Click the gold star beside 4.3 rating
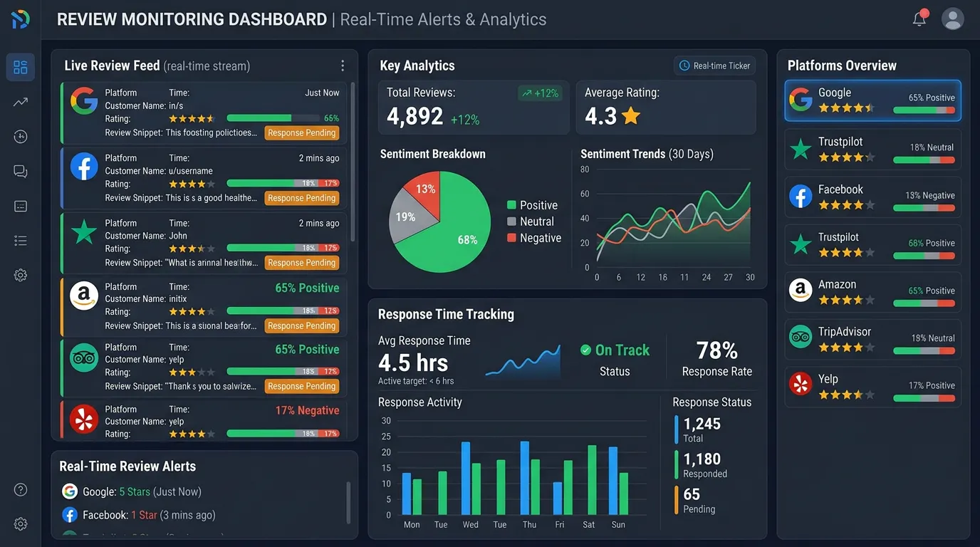The width and height of the screenshot is (980, 547). (x=631, y=116)
